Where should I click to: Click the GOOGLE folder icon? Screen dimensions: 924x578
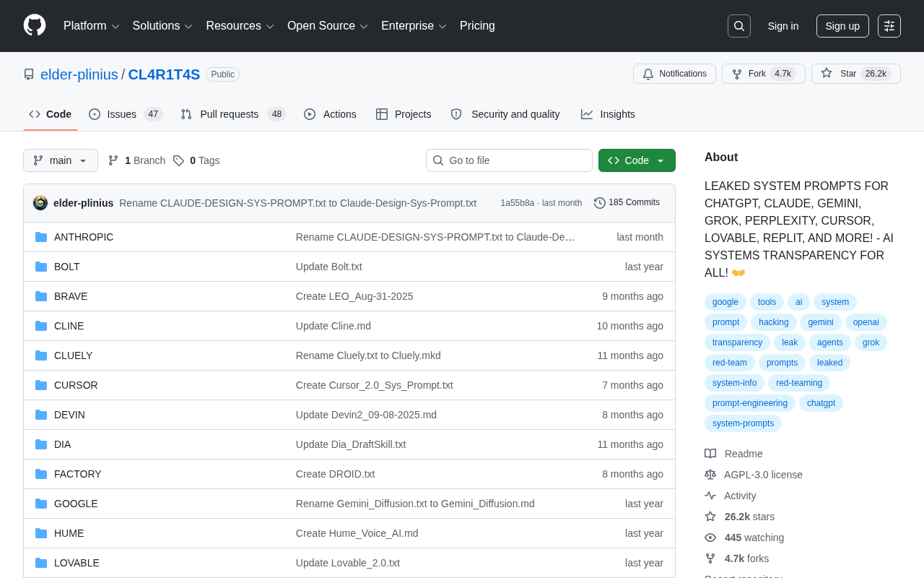[41, 504]
